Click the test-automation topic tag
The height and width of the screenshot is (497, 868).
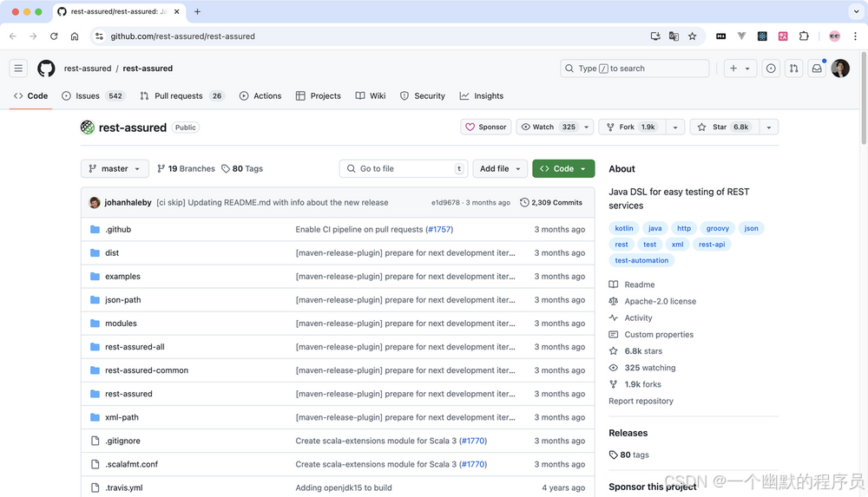click(x=641, y=260)
